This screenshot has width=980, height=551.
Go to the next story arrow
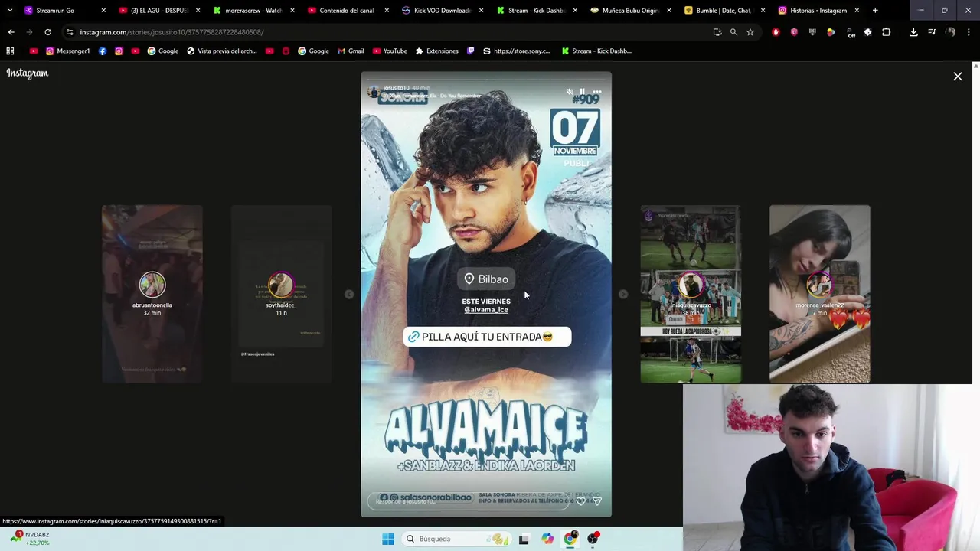(x=623, y=294)
